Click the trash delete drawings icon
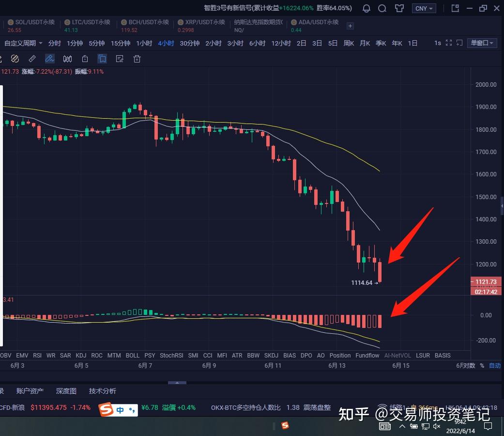Screen dimensions: 504x436 (x=137, y=59)
